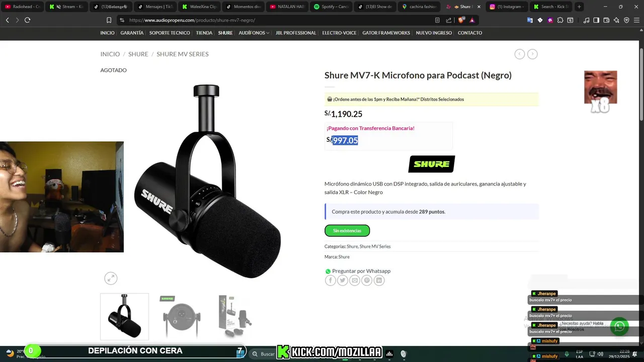Click the page vertical scrollbar
Viewport: 644px width, 362px height.
[641, 85]
